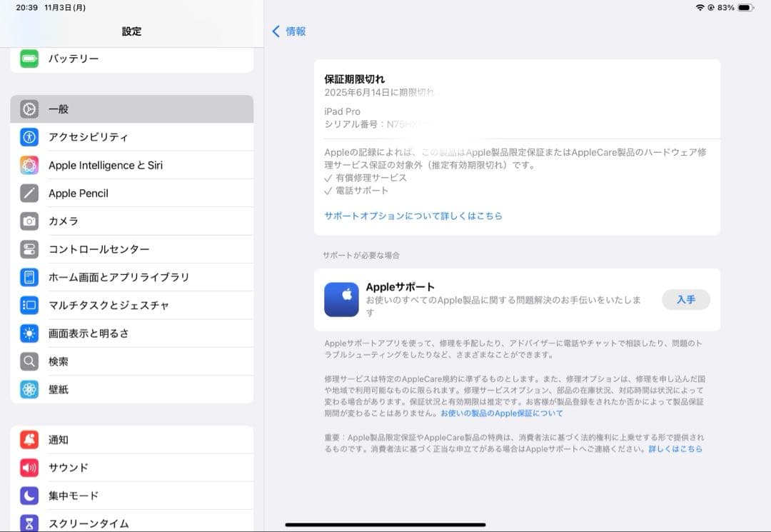Select the 検索 magnifier icon
The width and height of the screenshot is (771, 532).
[29, 361]
